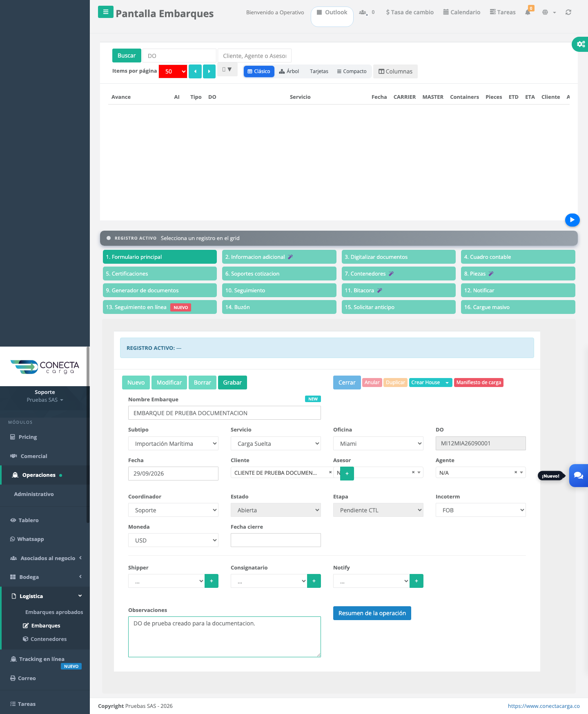Image resolution: width=588 pixels, height=714 pixels.
Task: Expand the Crear House dropdown arrow
Action: pyautogui.click(x=447, y=383)
